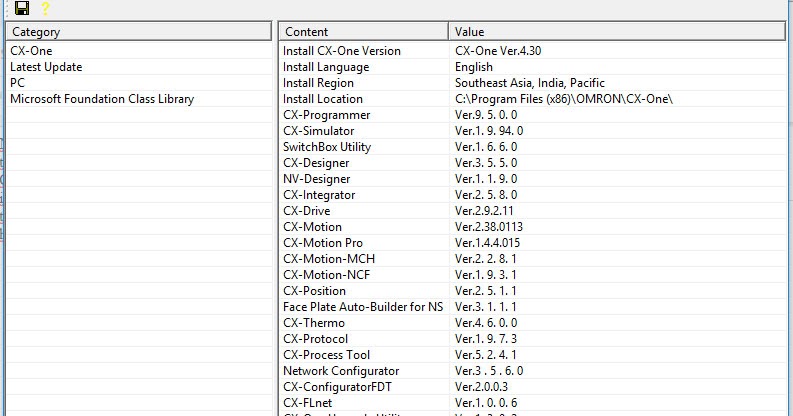The image size is (793, 416).
Task: Select the CX-FLnet row
Action: pos(533,403)
